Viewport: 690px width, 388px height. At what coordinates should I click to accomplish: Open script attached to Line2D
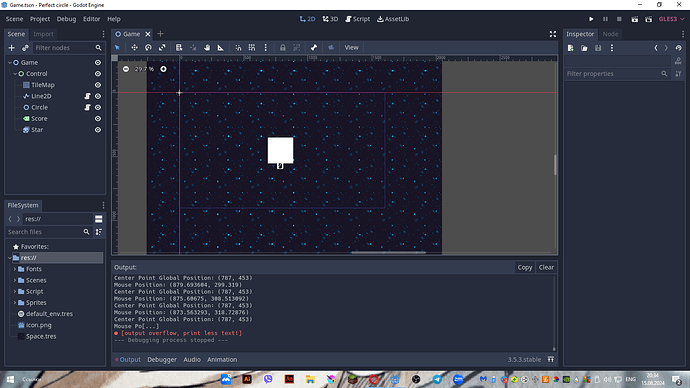87,96
